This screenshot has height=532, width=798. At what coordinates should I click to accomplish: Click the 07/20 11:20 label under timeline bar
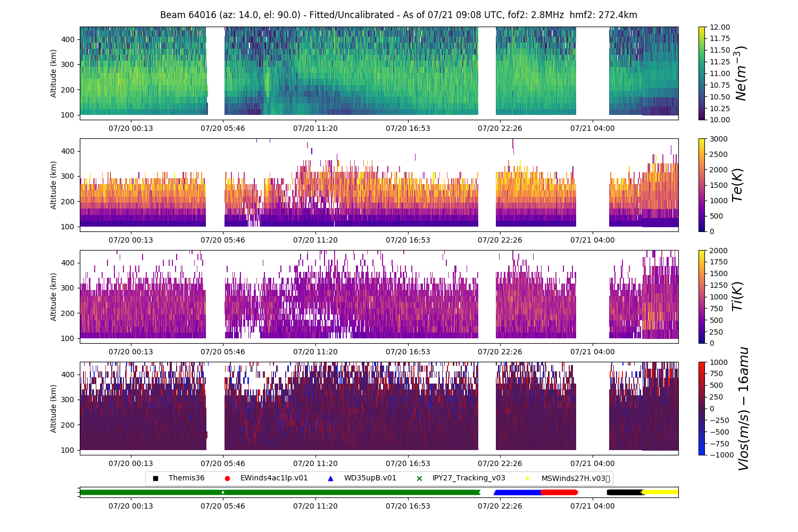pos(315,506)
